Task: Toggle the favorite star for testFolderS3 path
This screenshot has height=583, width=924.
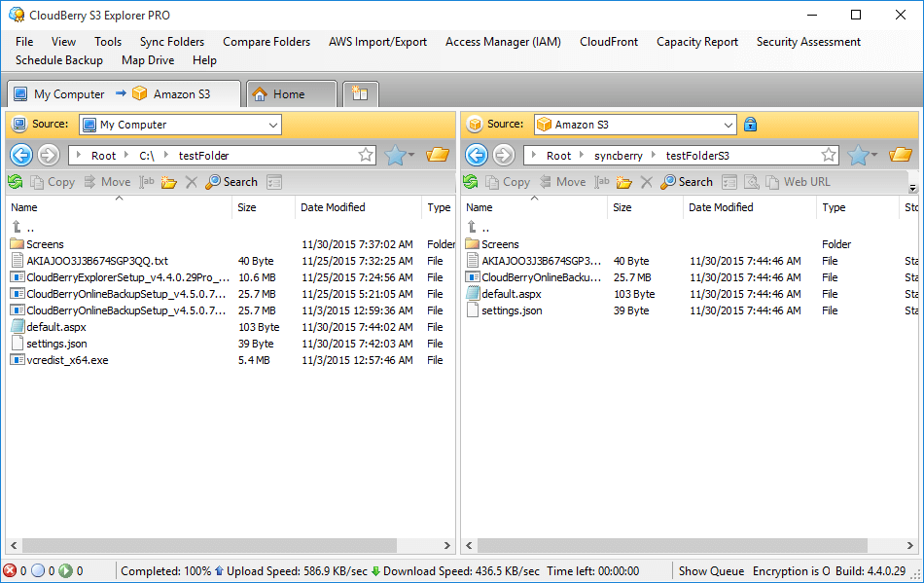Action: 828,154
